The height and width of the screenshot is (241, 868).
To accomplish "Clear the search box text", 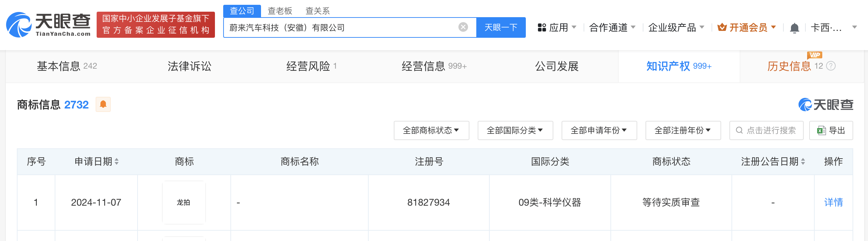I will 463,27.
